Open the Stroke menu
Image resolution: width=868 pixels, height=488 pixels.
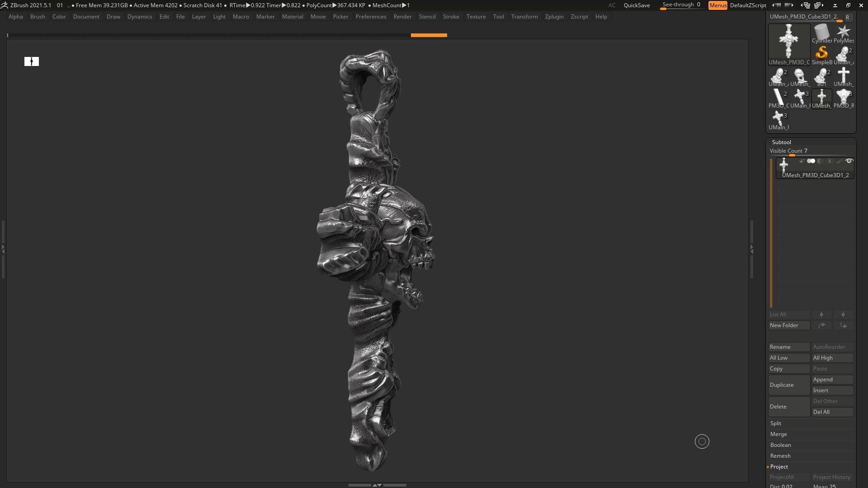pos(451,17)
